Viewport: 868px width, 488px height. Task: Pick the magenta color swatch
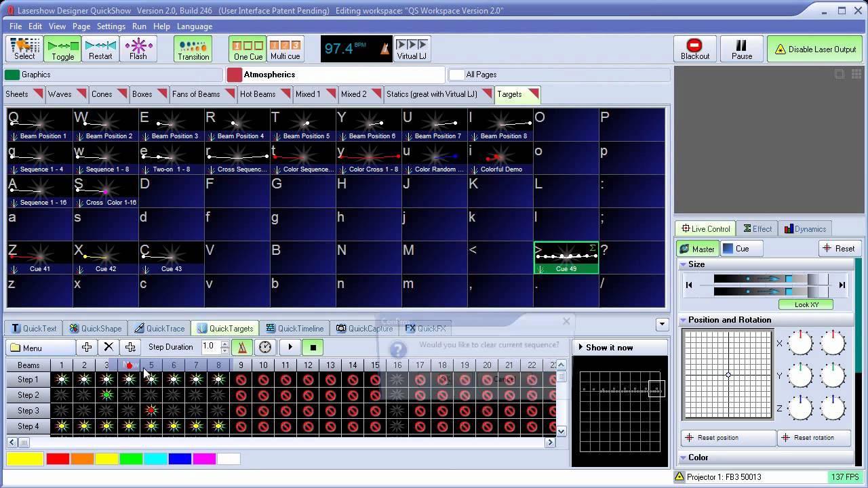tap(204, 460)
